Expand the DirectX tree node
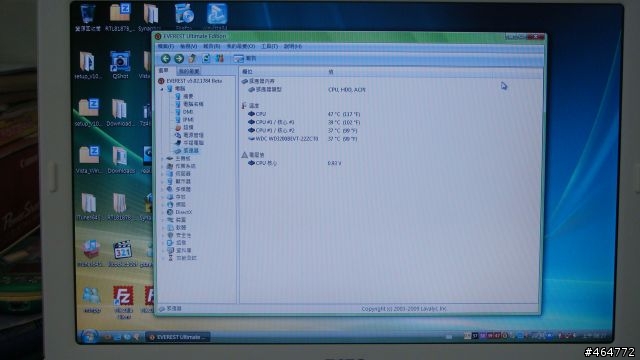This screenshot has height=360, width=640. click(163, 212)
